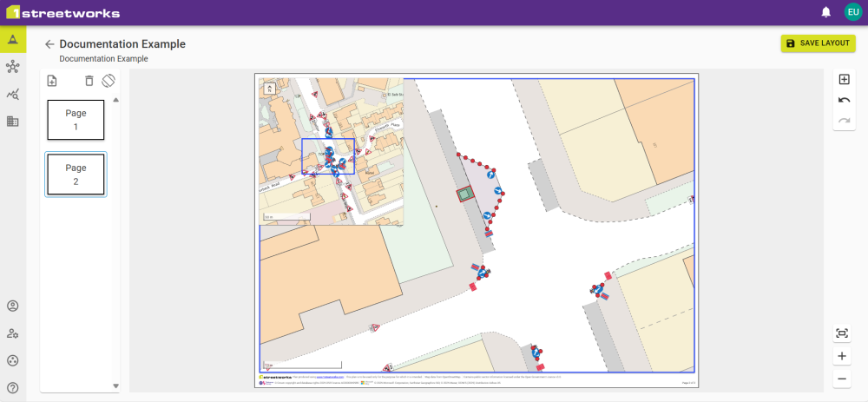Add a new page to layout
The height and width of the screenshot is (402, 868).
(52, 81)
